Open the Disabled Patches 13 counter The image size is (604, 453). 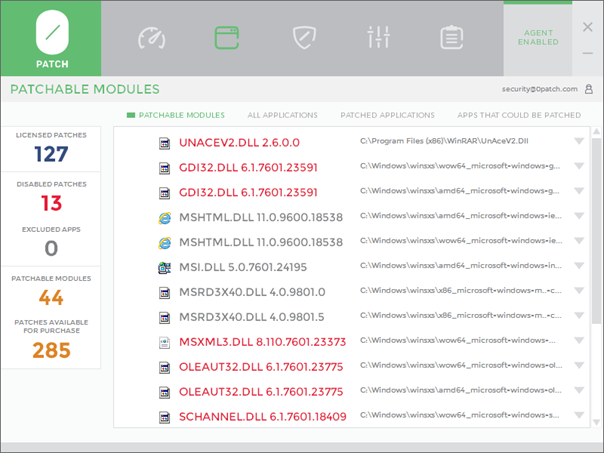click(x=51, y=196)
